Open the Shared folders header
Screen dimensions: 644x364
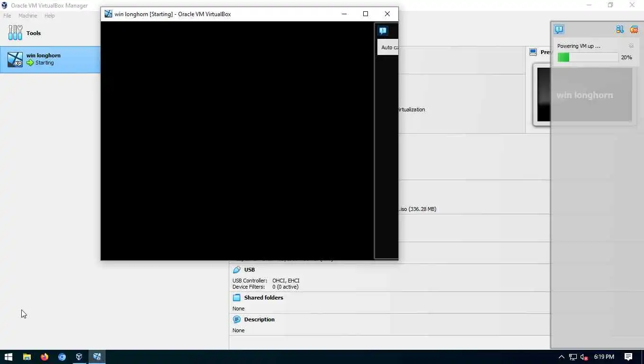point(264,298)
